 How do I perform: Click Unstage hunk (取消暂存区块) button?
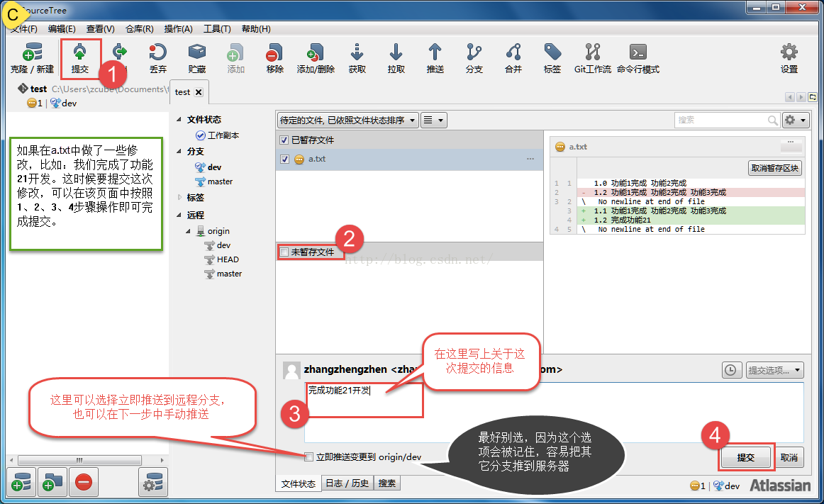[x=774, y=168]
